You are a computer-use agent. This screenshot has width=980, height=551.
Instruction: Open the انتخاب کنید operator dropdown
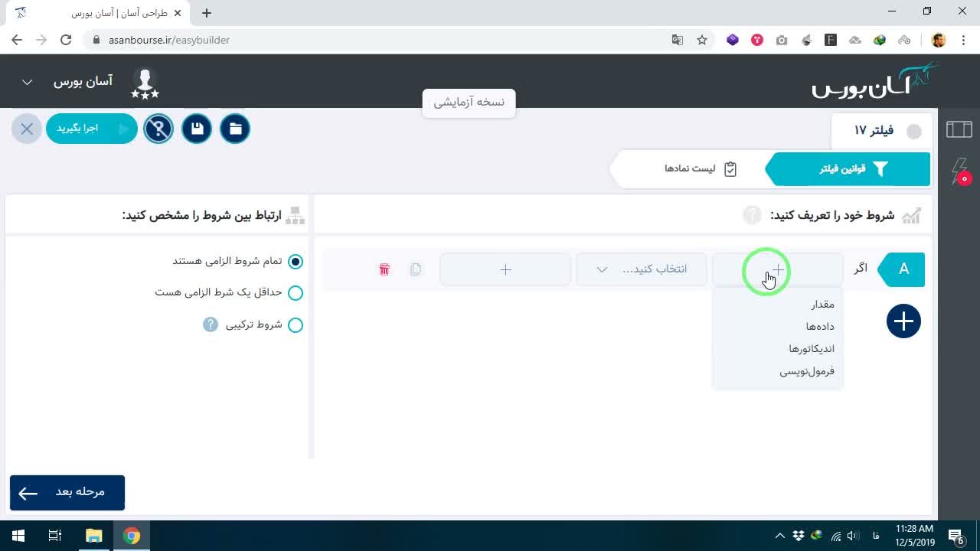tap(642, 269)
